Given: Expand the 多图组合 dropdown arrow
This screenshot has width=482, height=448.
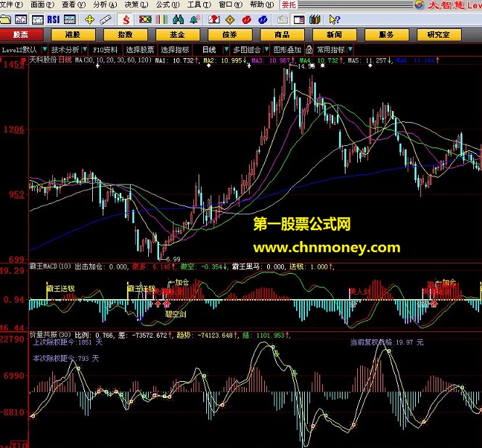Looking at the screenshot, I should point(266,49).
